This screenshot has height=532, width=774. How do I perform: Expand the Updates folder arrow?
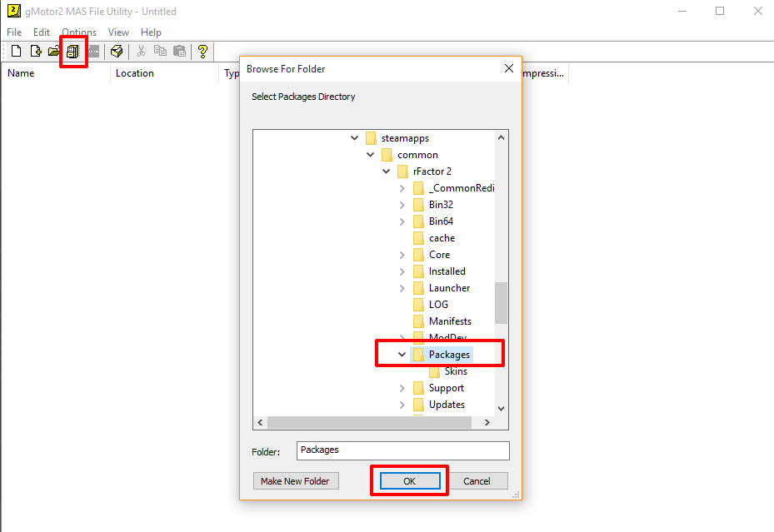402,405
